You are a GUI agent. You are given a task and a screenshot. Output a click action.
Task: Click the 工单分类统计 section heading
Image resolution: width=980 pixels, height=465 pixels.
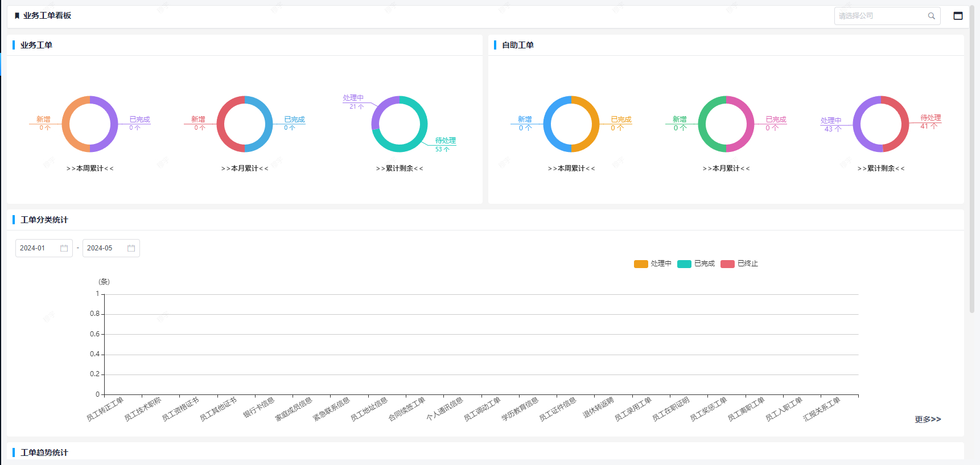tap(44, 220)
